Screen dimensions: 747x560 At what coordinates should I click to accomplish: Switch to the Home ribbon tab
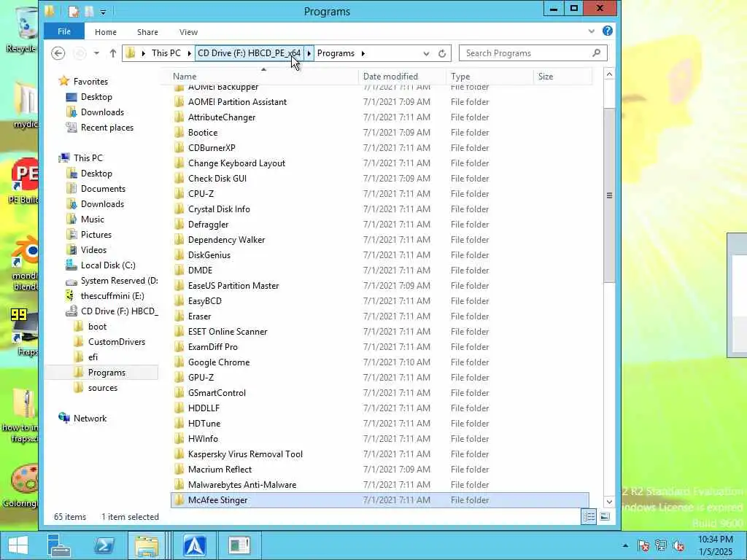[105, 32]
